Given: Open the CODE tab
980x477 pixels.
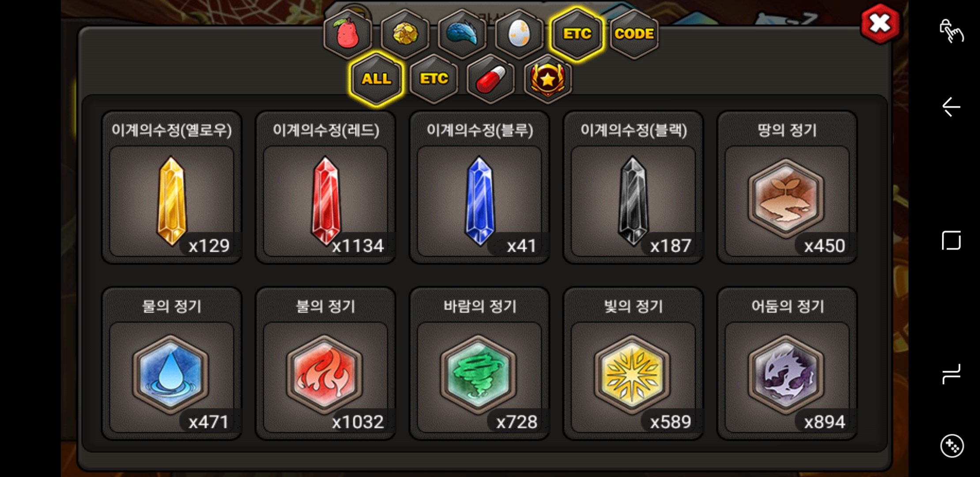Looking at the screenshot, I should pyautogui.click(x=634, y=34).
